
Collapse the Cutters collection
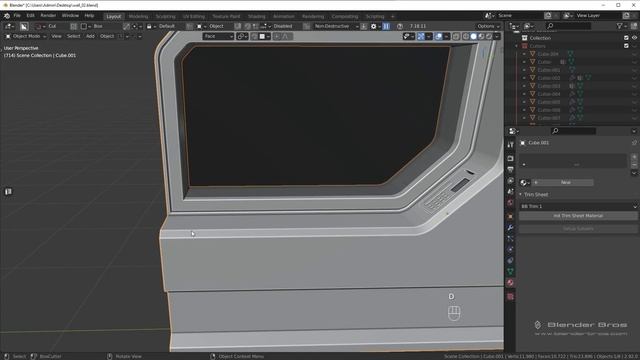516,46
